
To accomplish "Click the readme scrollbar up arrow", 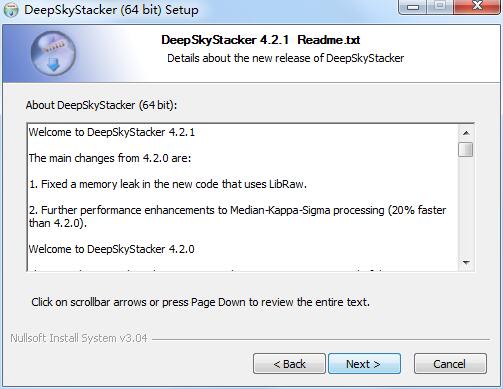I will [x=466, y=133].
